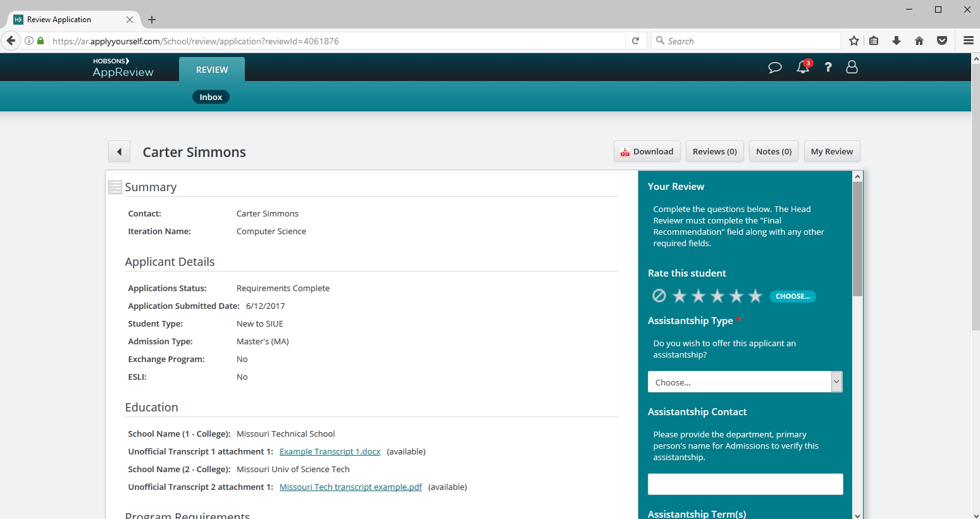Click the Download button
Viewport: 980px width, 519px height.
pyautogui.click(x=647, y=152)
